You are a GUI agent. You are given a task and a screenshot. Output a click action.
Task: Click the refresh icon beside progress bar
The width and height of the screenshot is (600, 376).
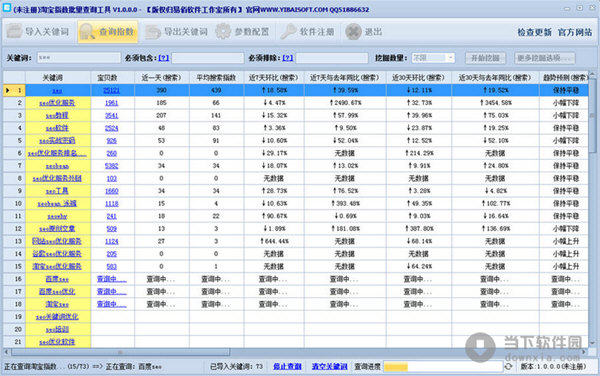pos(508,366)
